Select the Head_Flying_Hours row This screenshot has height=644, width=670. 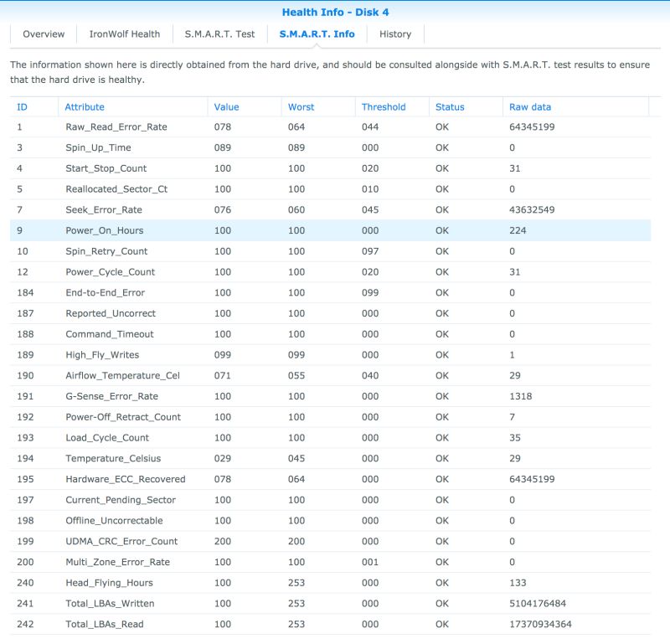330,583
